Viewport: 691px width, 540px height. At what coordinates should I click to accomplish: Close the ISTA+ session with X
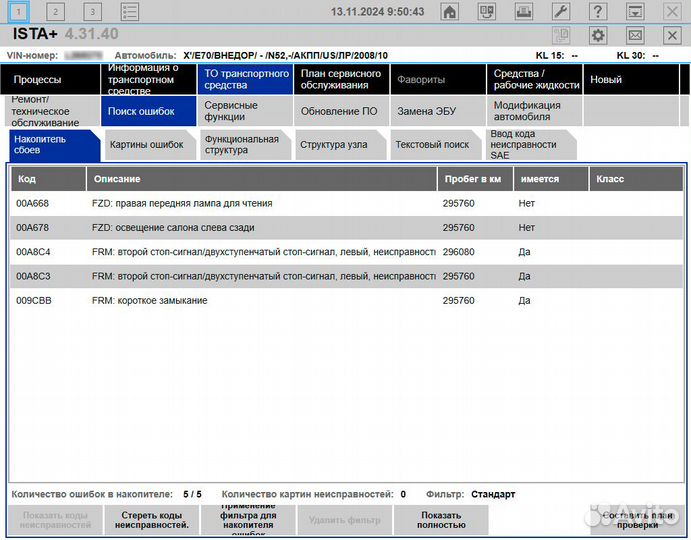click(672, 35)
